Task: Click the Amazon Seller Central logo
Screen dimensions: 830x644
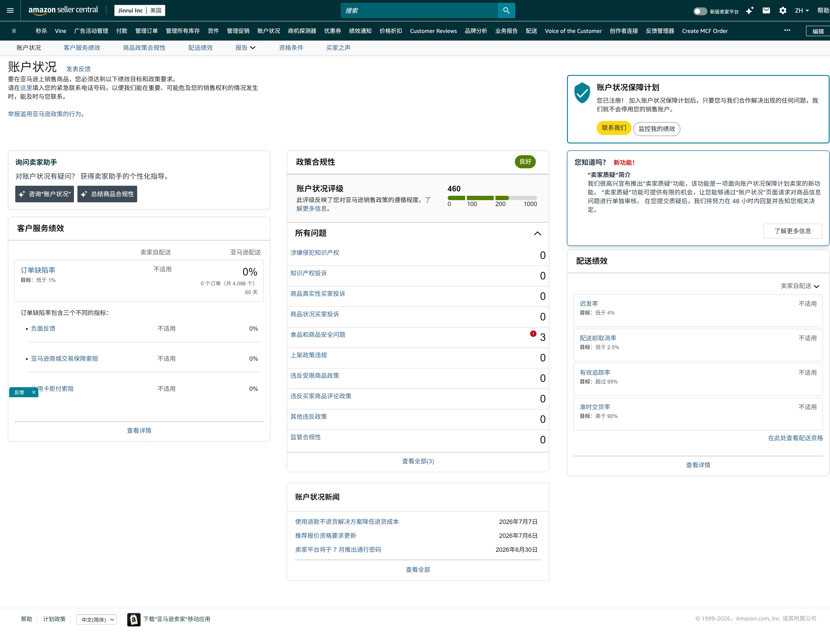Action: (63, 10)
